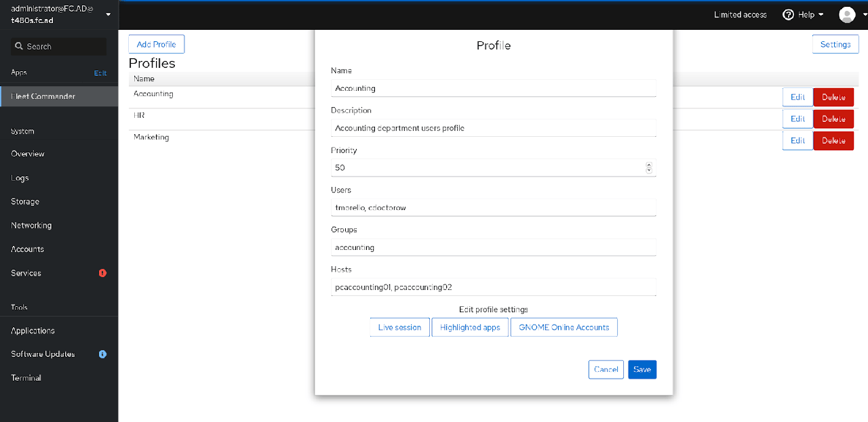Open the user avatar menu

point(847,14)
